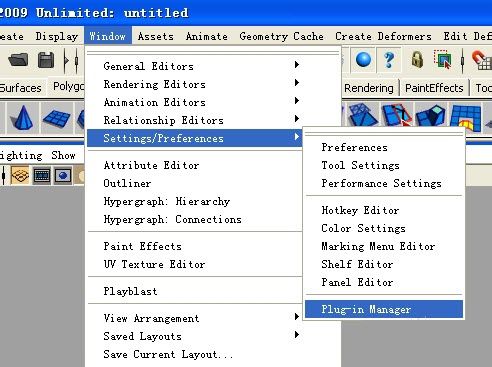Tear off the Settings/Preferences submenu top strip
The width and height of the screenshot is (492, 367).
pyautogui.click(x=384, y=134)
